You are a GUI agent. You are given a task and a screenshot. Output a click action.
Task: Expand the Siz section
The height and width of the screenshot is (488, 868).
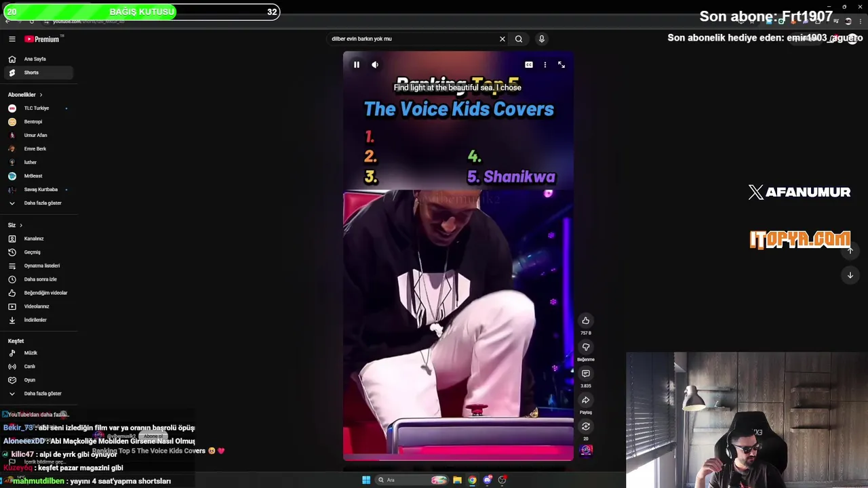(x=15, y=225)
